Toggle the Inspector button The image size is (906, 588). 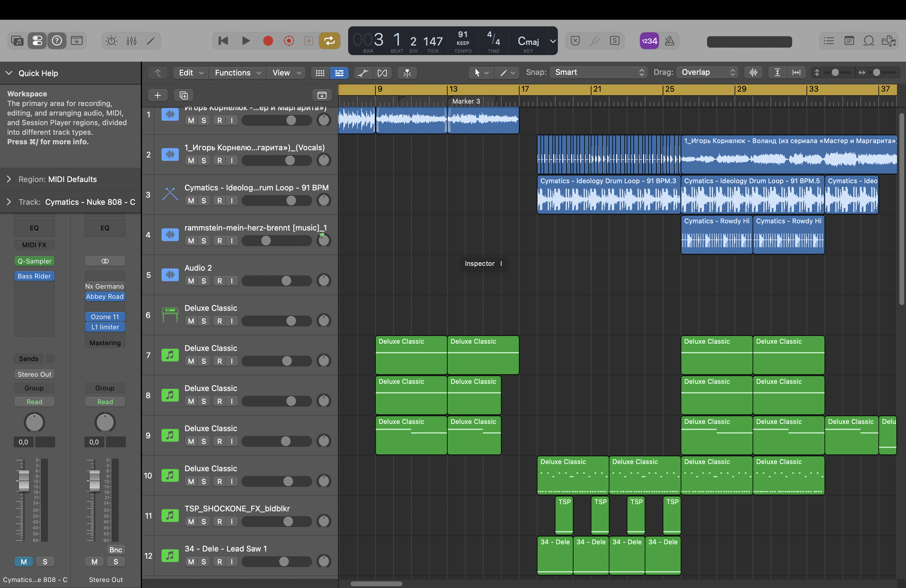tap(37, 41)
